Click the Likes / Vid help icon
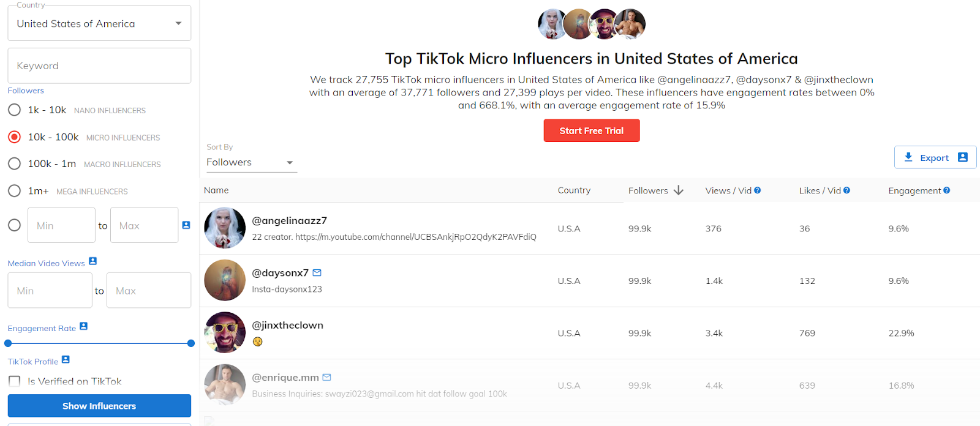 coord(846,190)
